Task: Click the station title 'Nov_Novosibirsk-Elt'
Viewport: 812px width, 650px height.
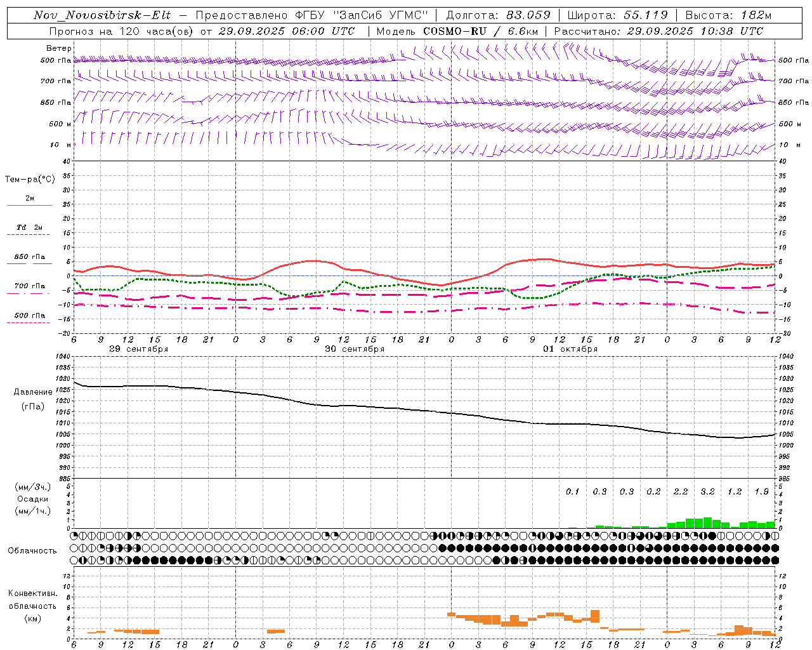Action: click(102, 15)
